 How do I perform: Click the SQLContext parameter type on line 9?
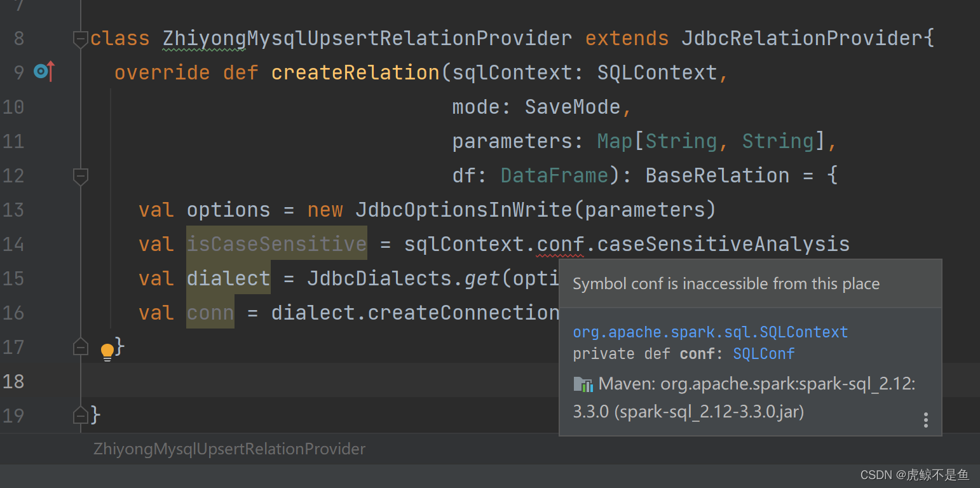tap(657, 72)
